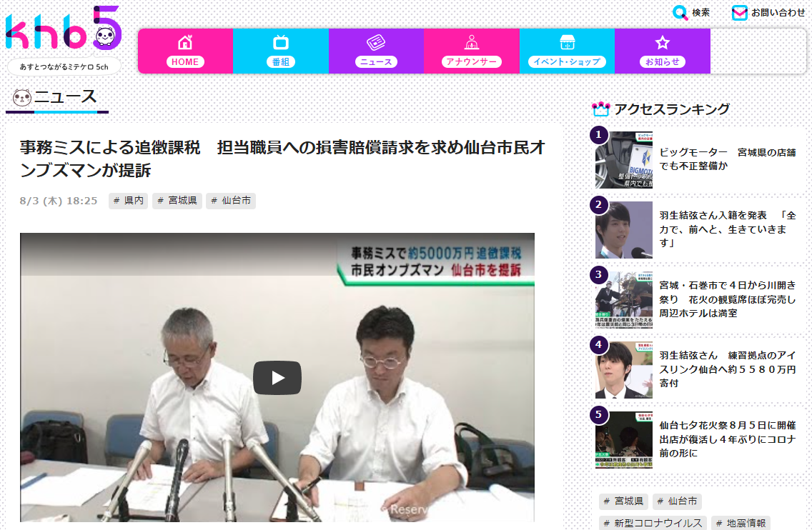Select sidebar # 地震情報 tag
The image size is (812, 530).
[741, 523]
